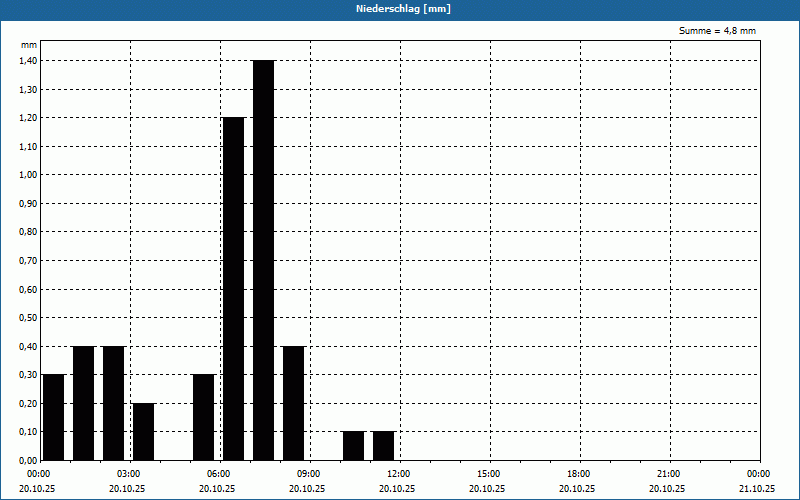The image size is (800, 500).
Task: Click the 12:00 time axis label
Action: pyautogui.click(x=399, y=474)
